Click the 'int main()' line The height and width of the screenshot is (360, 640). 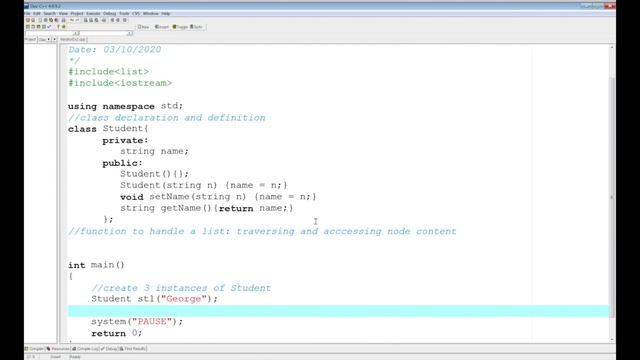pos(96,265)
